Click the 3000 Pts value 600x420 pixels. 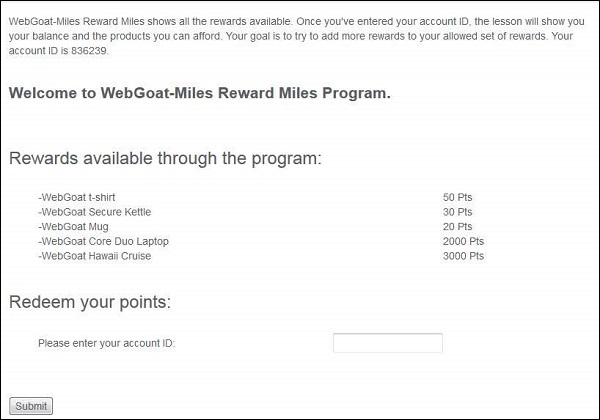pyautogui.click(x=463, y=256)
